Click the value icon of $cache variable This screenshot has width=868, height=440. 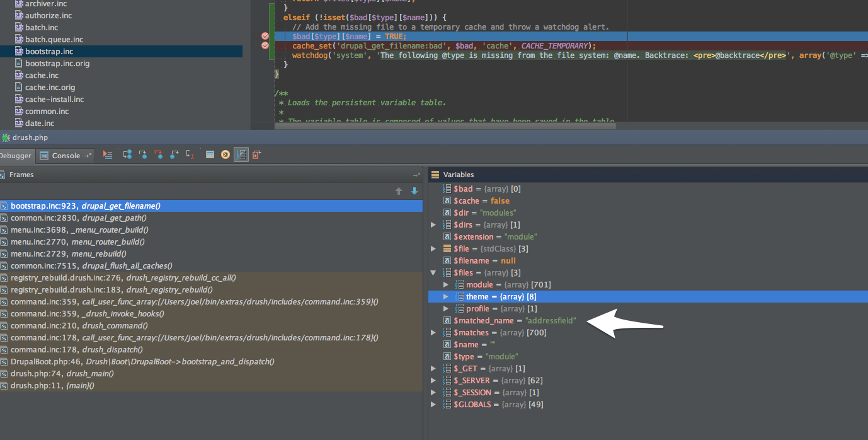pos(447,200)
